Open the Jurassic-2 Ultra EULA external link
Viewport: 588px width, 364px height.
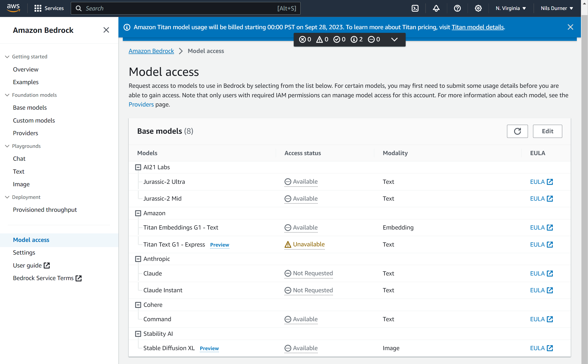(x=541, y=182)
